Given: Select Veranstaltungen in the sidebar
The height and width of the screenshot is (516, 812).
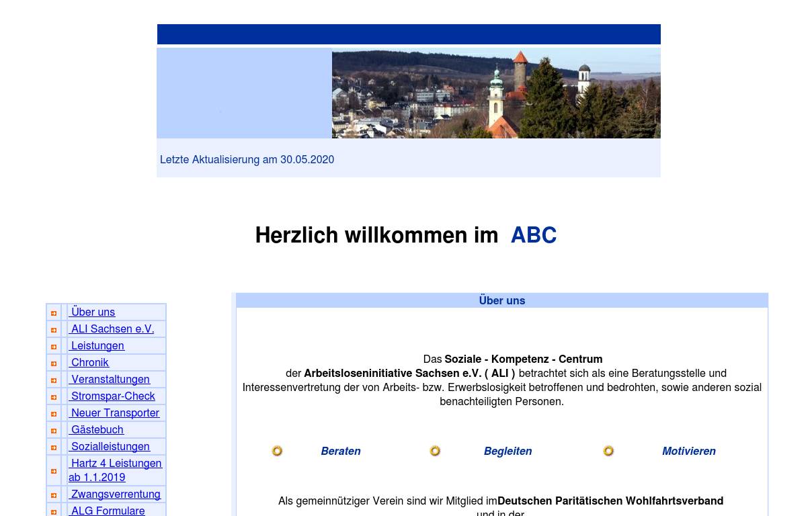Looking at the screenshot, I should (110, 379).
